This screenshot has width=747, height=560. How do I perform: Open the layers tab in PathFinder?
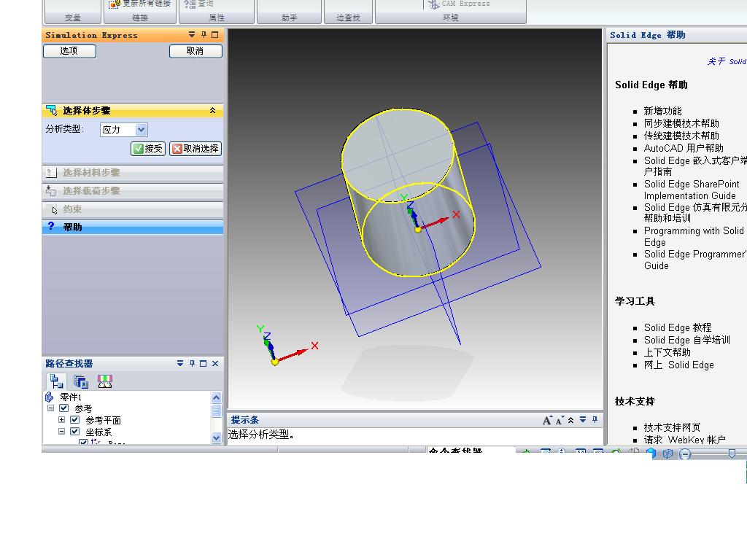80,381
